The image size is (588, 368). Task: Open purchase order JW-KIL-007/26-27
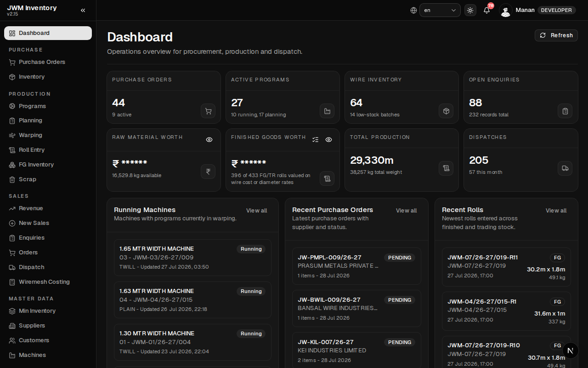[x=356, y=351]
